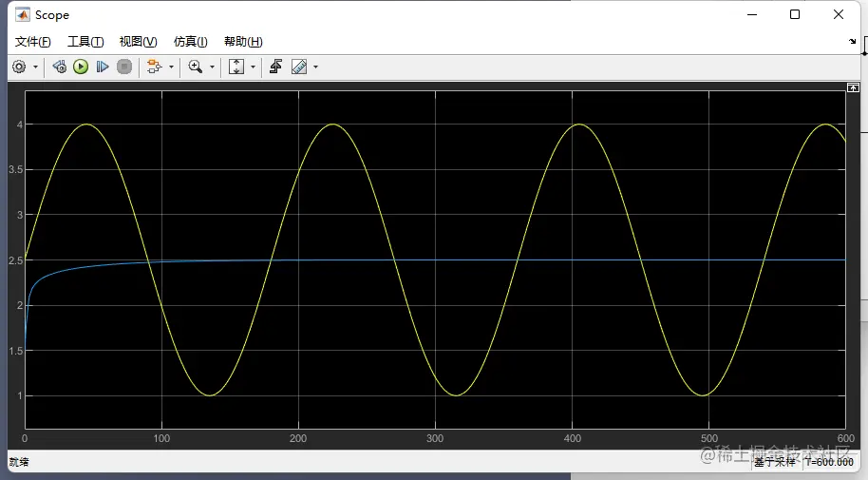This screenshot has width=868, height=480.
Task: Maximize the Scope window
Action: (795, 14)
